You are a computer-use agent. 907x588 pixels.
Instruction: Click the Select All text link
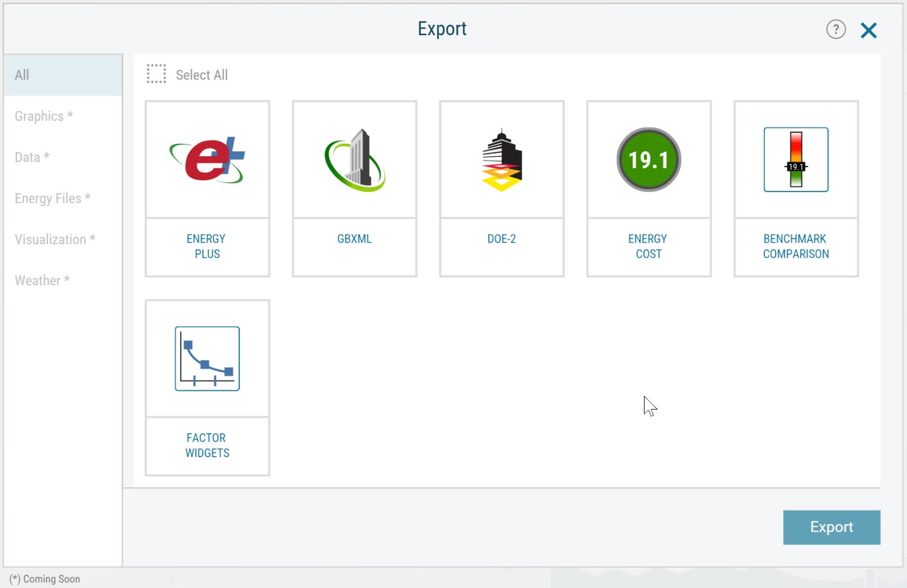click(x=201, y=74)
